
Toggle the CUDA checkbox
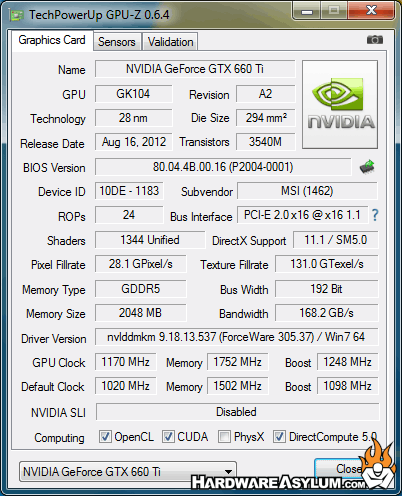click(x=168, y=436)
